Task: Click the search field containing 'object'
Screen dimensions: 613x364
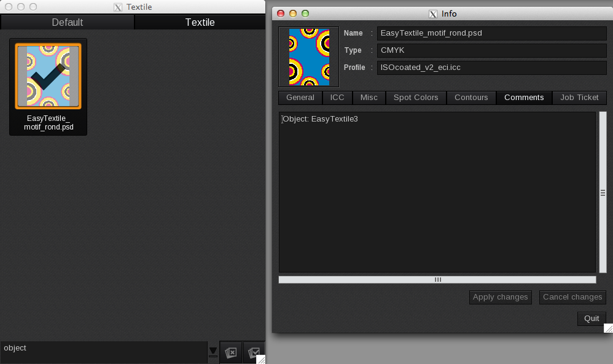Action: 103,348
